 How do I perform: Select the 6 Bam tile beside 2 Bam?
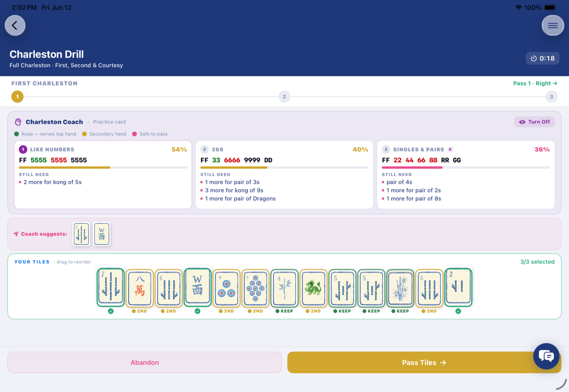coord(429,288)
